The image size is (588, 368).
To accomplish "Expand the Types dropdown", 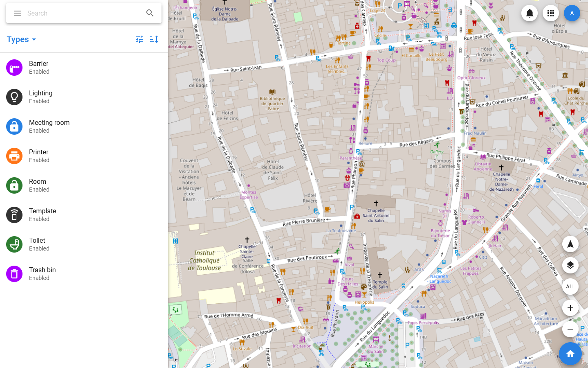I will click(22, 39).
